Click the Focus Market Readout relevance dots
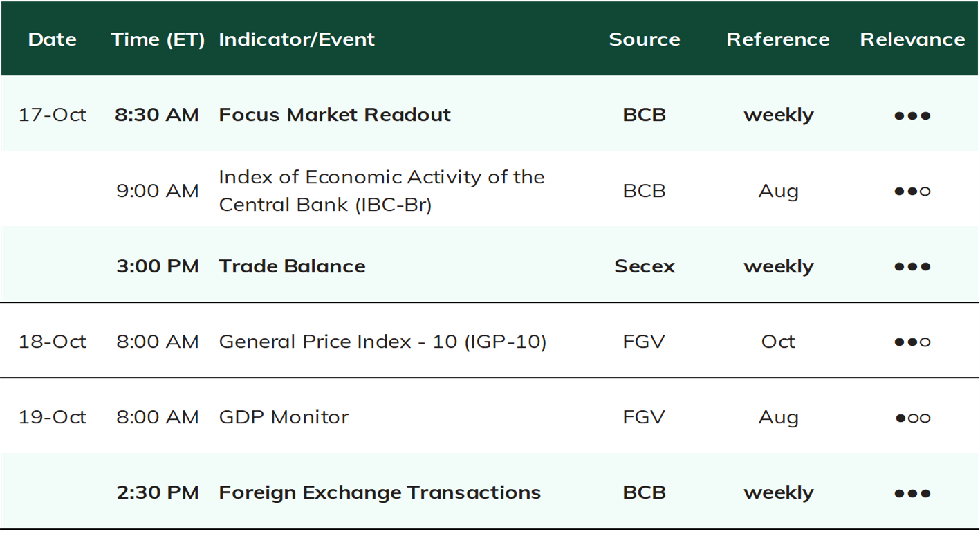980x536 pixels. [912, 115]
